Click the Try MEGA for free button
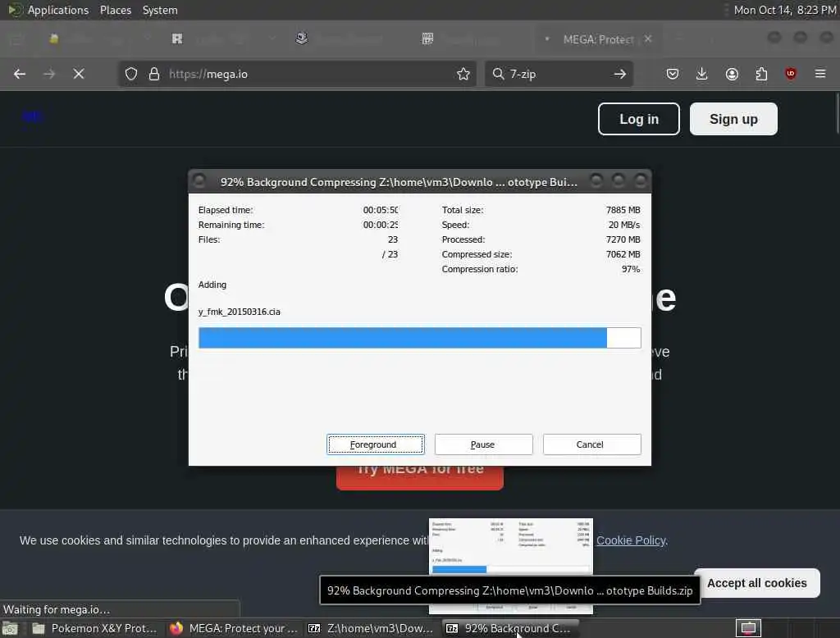 pyautogui.click(x=420, y=476)
